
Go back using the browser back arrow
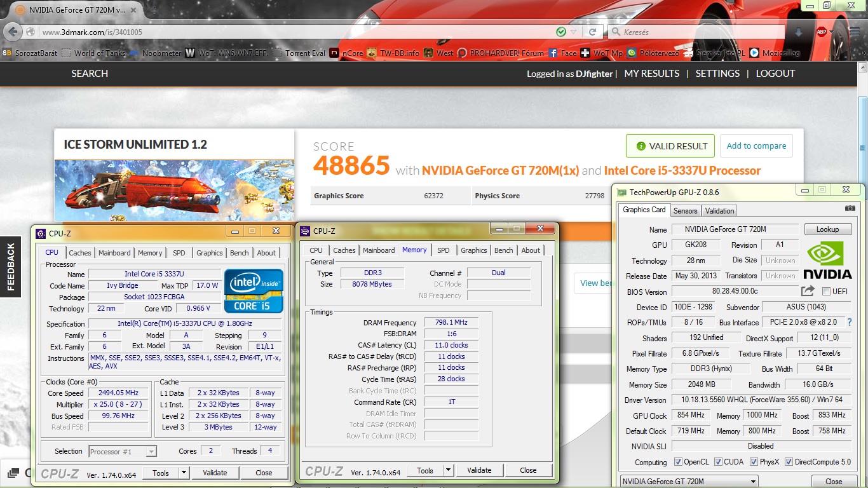tap(13, 32)
